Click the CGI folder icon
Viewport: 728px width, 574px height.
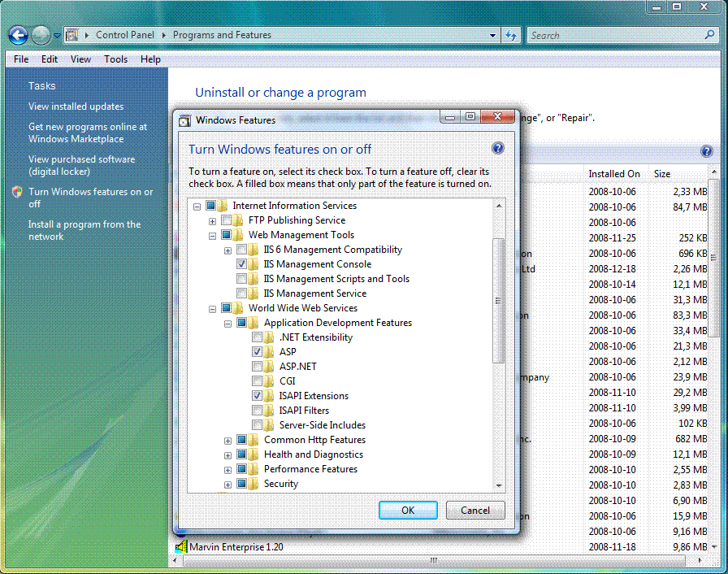[268, 380]
